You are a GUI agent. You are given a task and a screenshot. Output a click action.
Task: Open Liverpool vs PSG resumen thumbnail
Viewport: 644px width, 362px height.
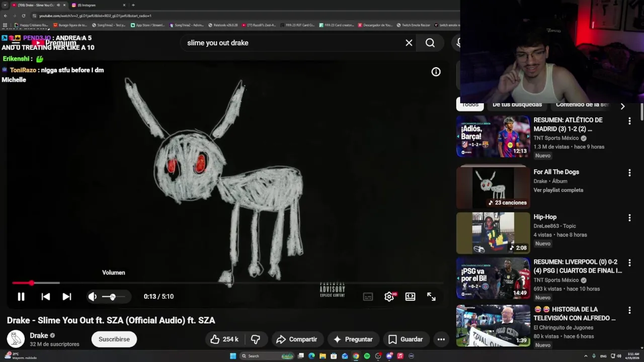493,279
